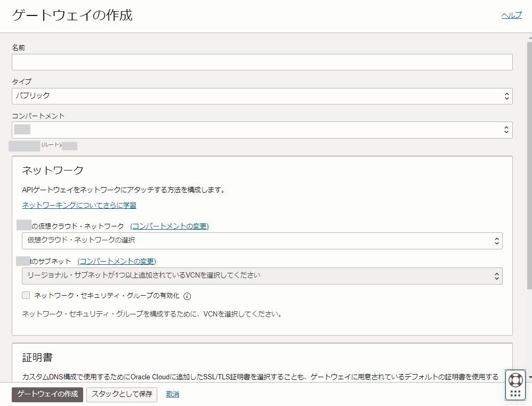This screenshot has height=406, width=532.
Task: Open the 仮想クラウド・ネットワークの選択 dropdown
Action: pos(262,241)
